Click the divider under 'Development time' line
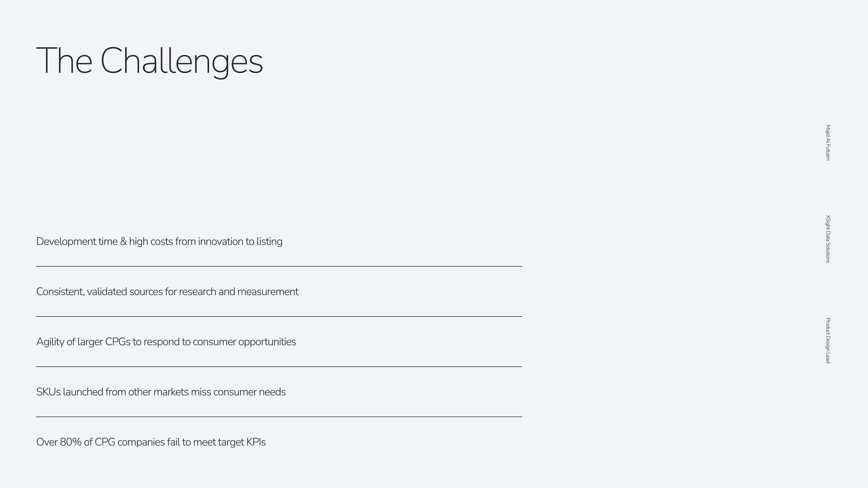The width and height of the screenshot is (868, 488). [279, 266]
